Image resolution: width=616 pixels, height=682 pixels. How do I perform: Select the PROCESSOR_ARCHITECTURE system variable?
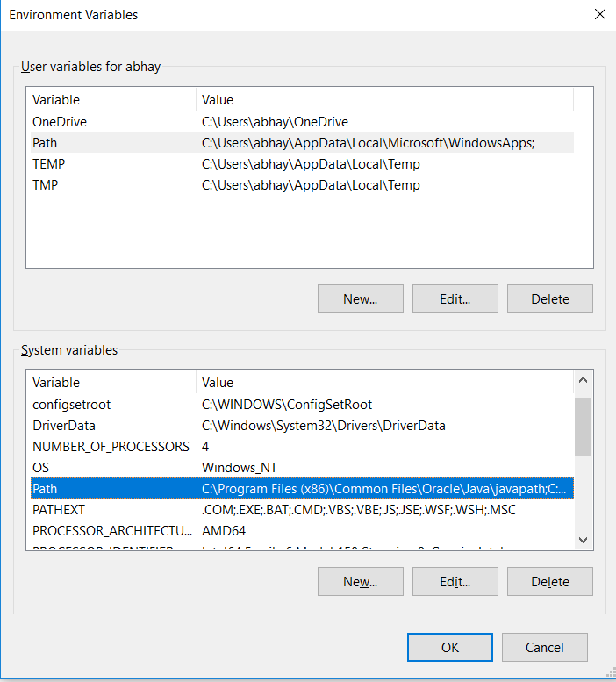[302, 531]
